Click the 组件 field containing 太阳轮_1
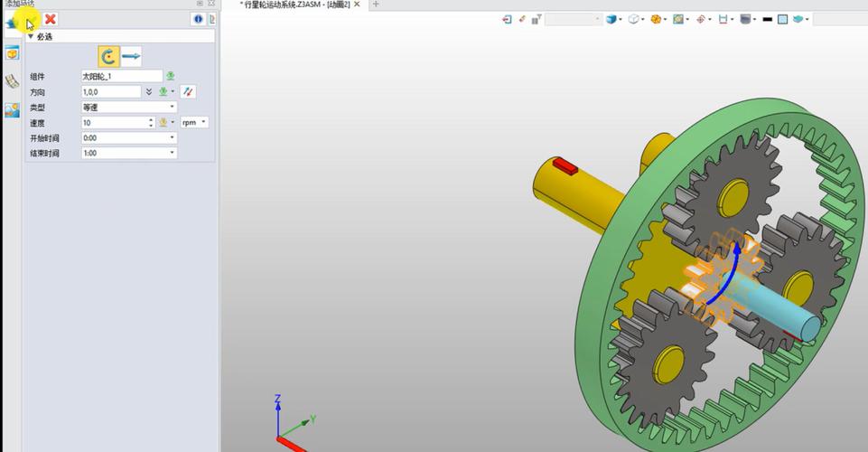This screenshot has height=452, width=868. pos(122,76)
